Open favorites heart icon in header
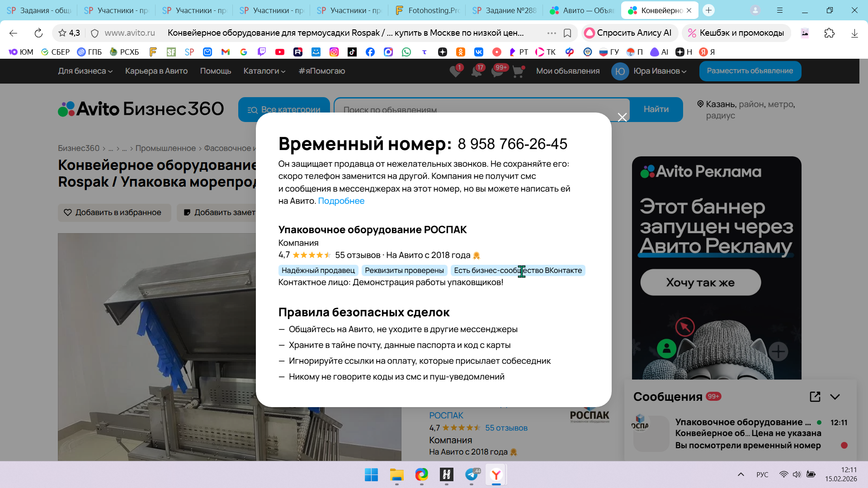The image size is (868, 488). 455,71
